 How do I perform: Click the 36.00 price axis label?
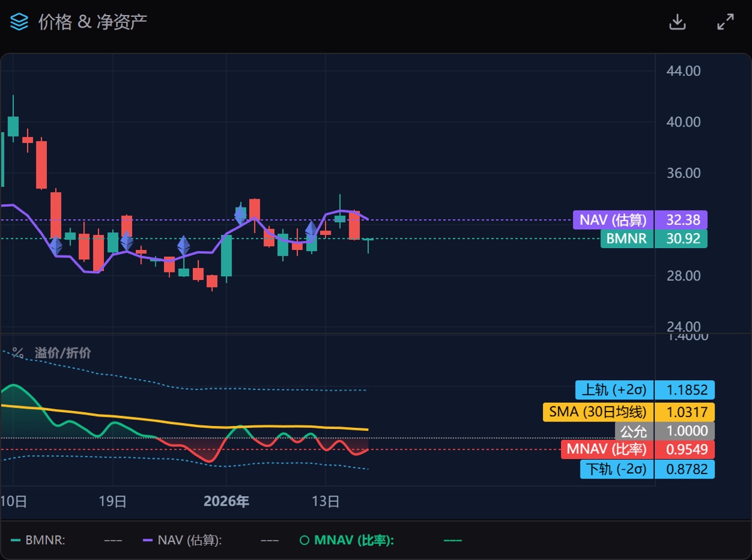pos(684,173)
